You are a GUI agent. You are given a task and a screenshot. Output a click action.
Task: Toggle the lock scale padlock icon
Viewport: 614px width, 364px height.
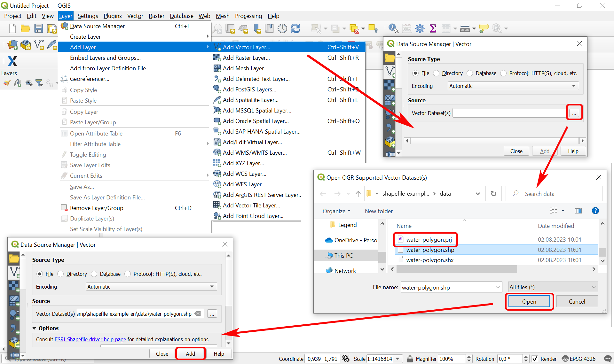click(410, 359)
